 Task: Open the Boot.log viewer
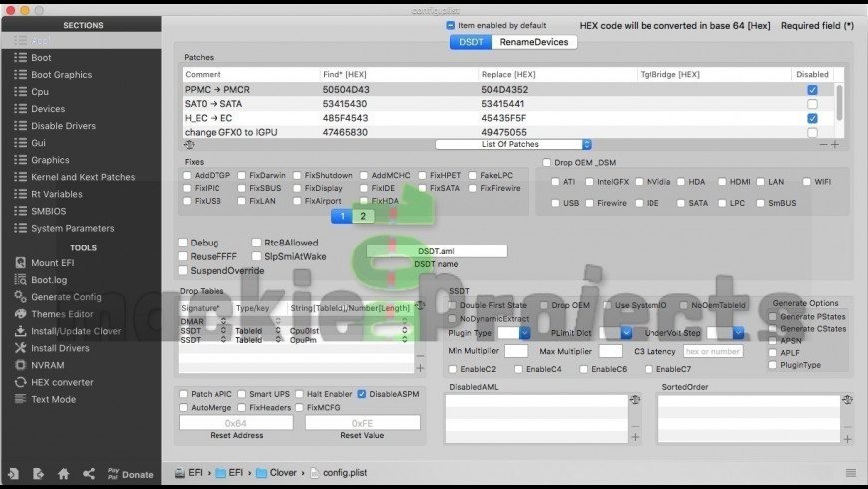click(x=48, y=280)
